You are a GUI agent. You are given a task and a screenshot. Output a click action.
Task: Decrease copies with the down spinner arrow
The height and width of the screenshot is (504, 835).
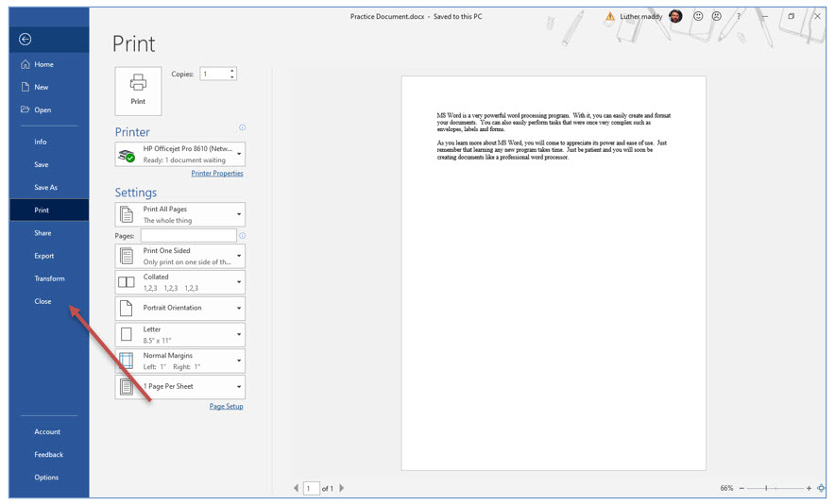point(232,77)
